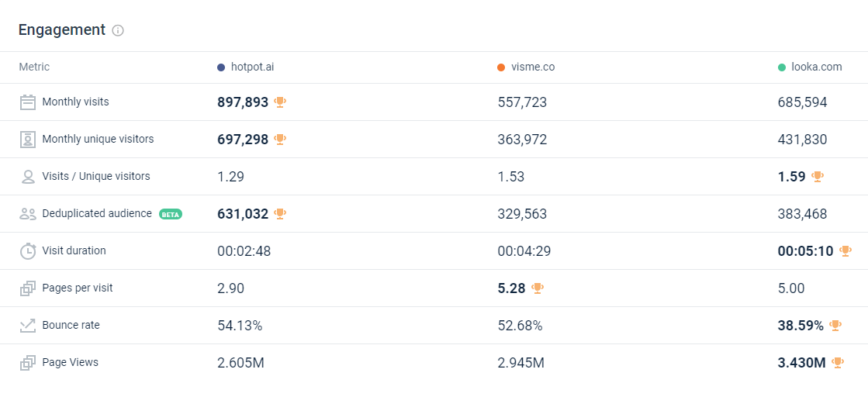This screenshot has height=397, width=868.
Task: Click the trophy beside 38.59% bounce rate
Action: coord(835,326)
